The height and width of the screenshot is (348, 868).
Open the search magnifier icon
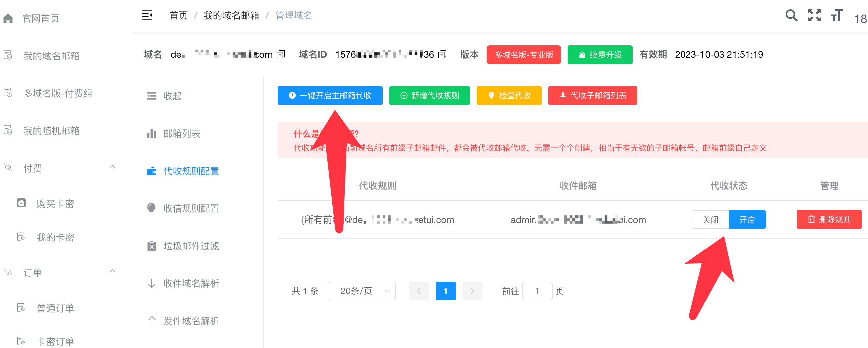[x=791, y=15]
